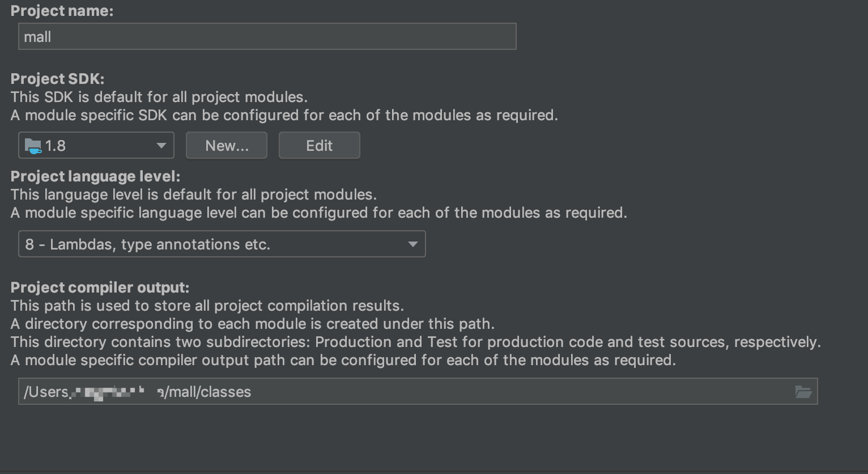Click the JDK folder icon beside 1.8

tap(33, 146)
